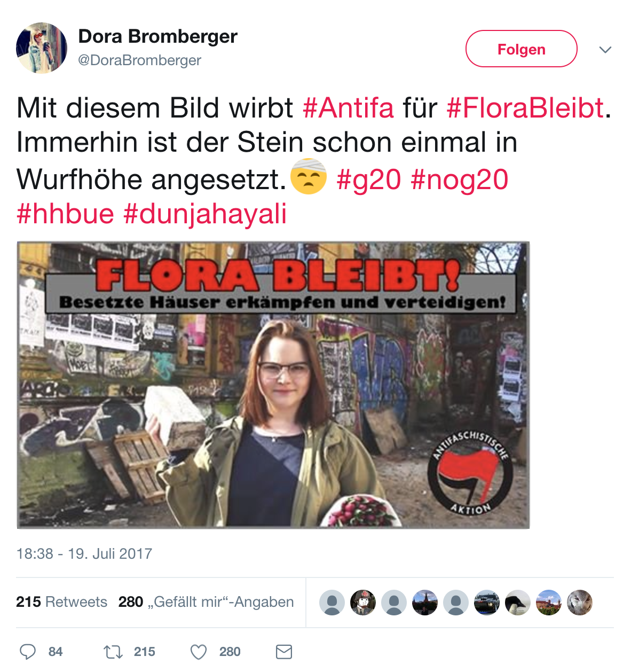
Task: Expand the tweet options chevron
Action: tap(605, 50)
